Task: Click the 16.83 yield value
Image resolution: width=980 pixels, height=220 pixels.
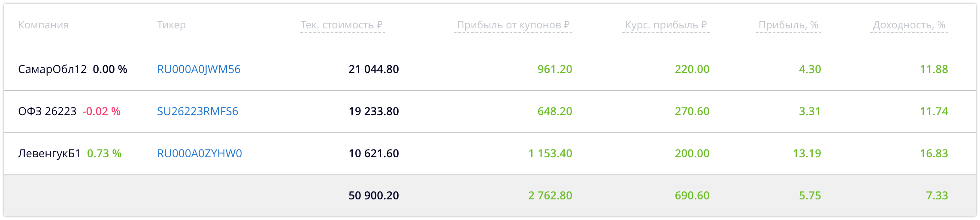Action: tap(934, 153)
